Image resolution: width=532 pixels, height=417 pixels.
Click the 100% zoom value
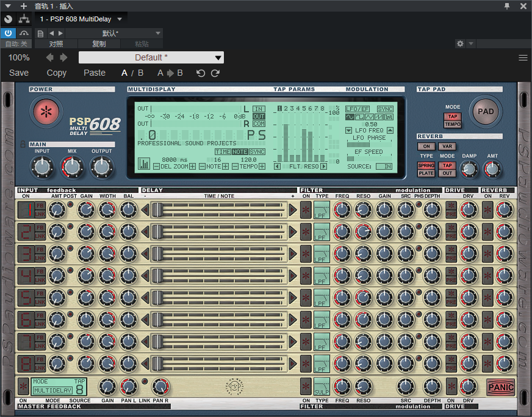(19, 57)
